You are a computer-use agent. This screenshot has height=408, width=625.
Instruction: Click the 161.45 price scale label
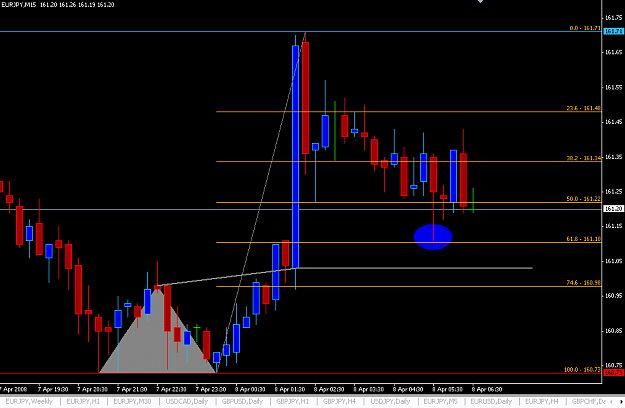point(613,122)
